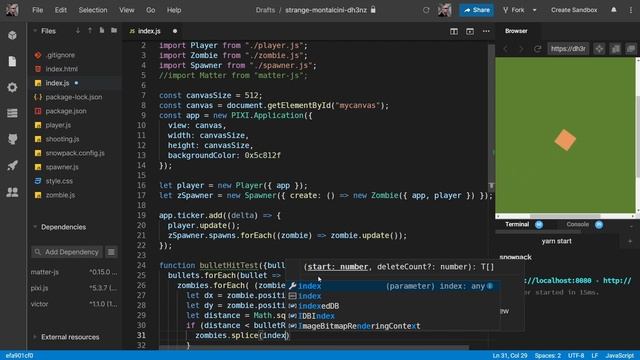Click 'Spaces: 2' in the status bar
Image resolution: width=640 pixels, height=360 pixels.
547,356
